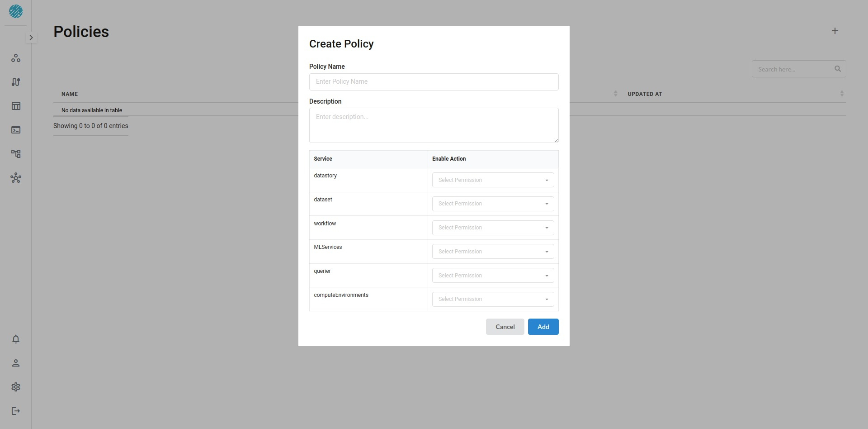Image resolution: width=868 pixels, height=429 pixels.
Task: Open the workflow route icon in the sidebar
Action: point(16,82)
